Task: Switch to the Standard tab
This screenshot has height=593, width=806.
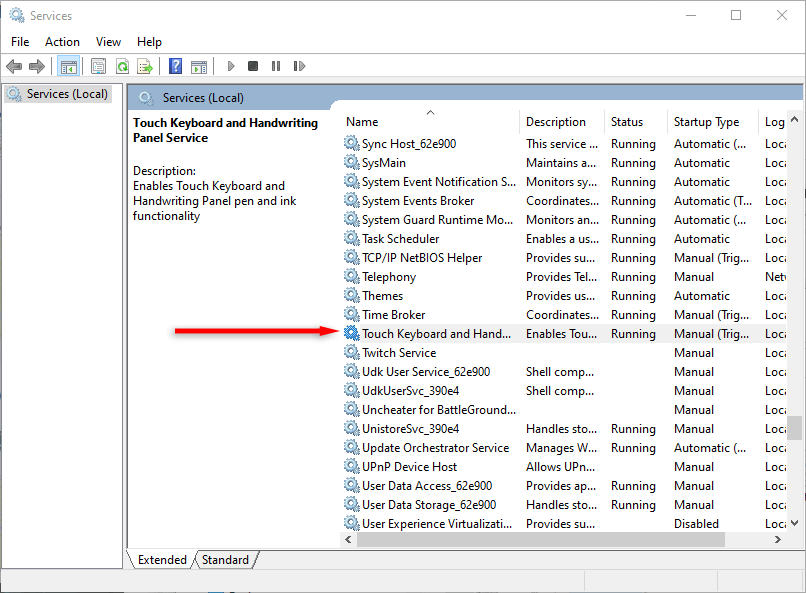Action: point(225,560)
